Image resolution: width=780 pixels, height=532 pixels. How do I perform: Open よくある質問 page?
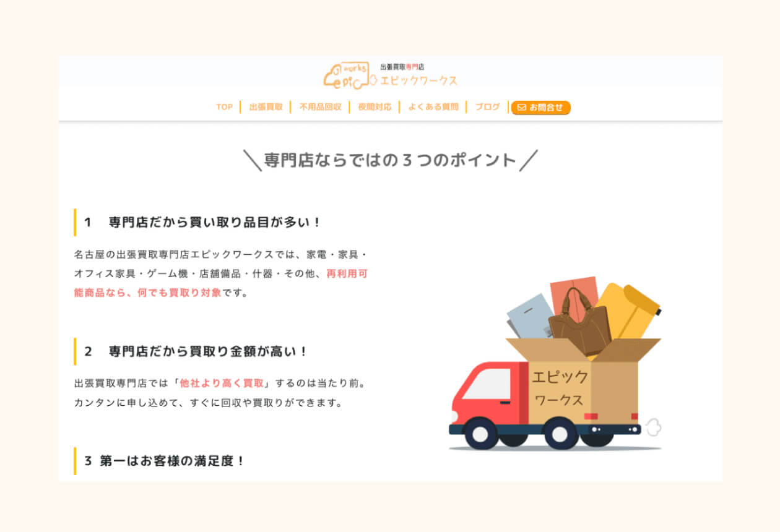coord(433,107)
